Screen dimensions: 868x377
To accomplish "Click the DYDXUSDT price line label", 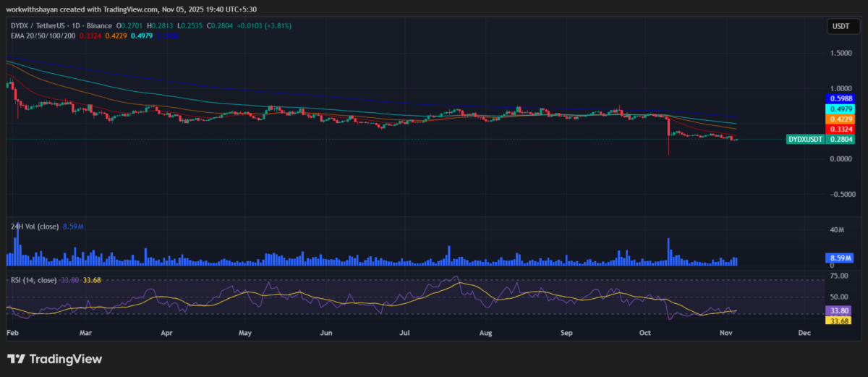I will [805, 139].
